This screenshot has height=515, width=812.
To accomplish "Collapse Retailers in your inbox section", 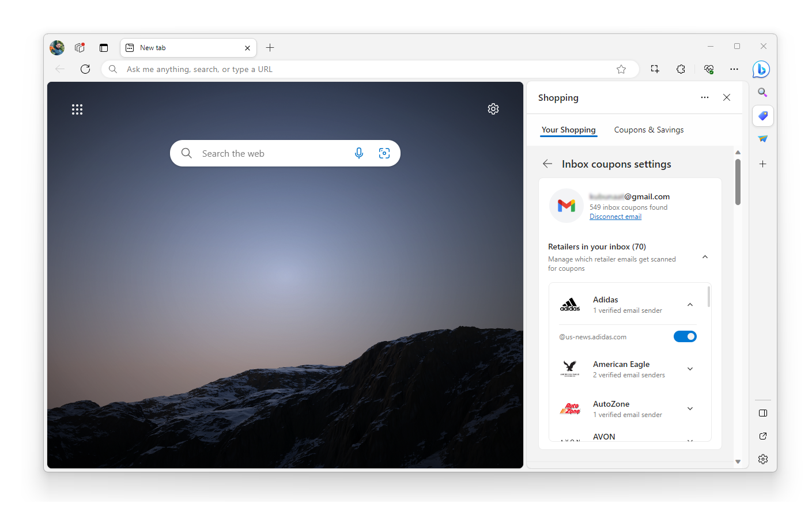I will click(705, 257).
